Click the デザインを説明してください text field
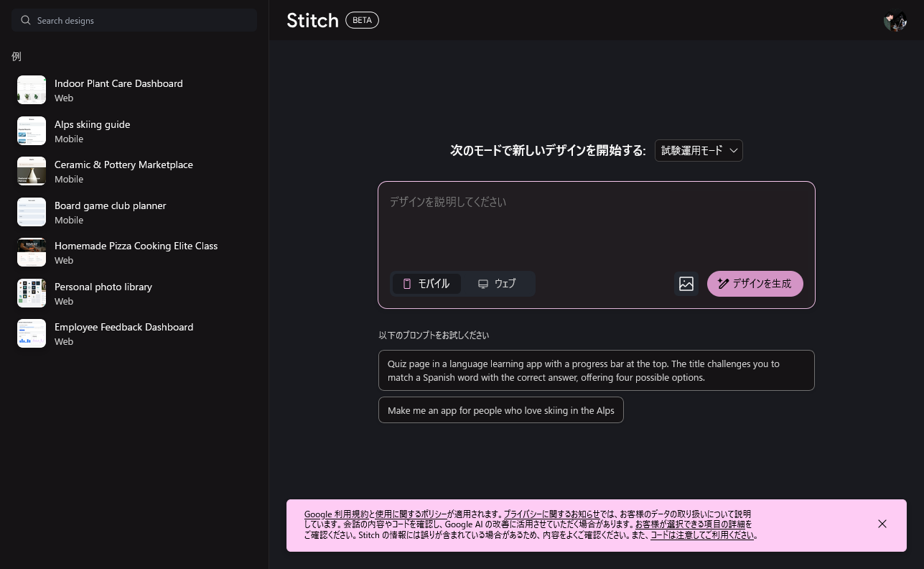 click(596, 223)
